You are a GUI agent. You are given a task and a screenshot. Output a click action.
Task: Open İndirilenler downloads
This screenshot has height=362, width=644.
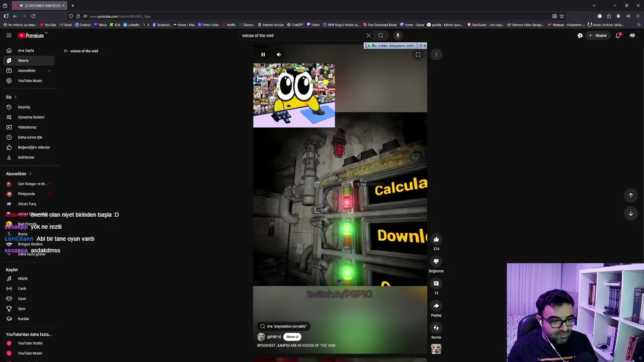click(29, 157)
